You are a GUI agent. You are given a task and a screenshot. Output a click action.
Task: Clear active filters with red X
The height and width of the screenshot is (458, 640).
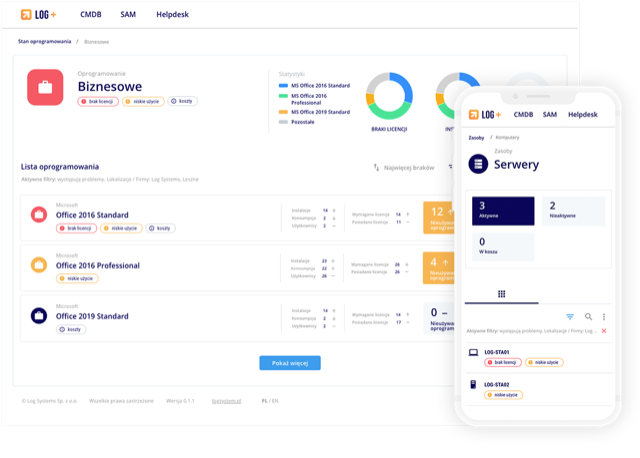point(604,331)
